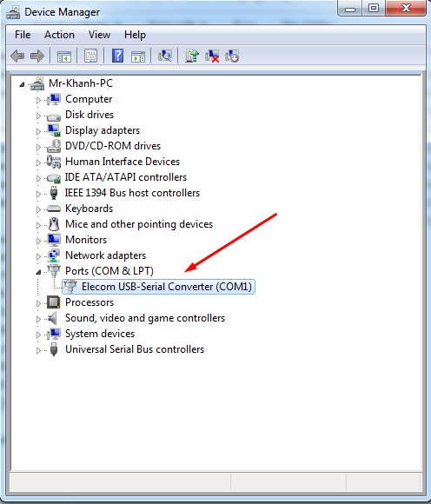Click the Forward arrow toolbar icon

click(x=37, y=56)
